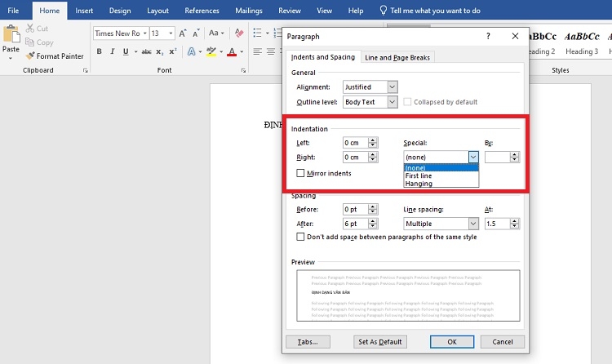Check Don't add space between paragraphs option
Viewport: 612px width, 364px height.
pos(301,237)
